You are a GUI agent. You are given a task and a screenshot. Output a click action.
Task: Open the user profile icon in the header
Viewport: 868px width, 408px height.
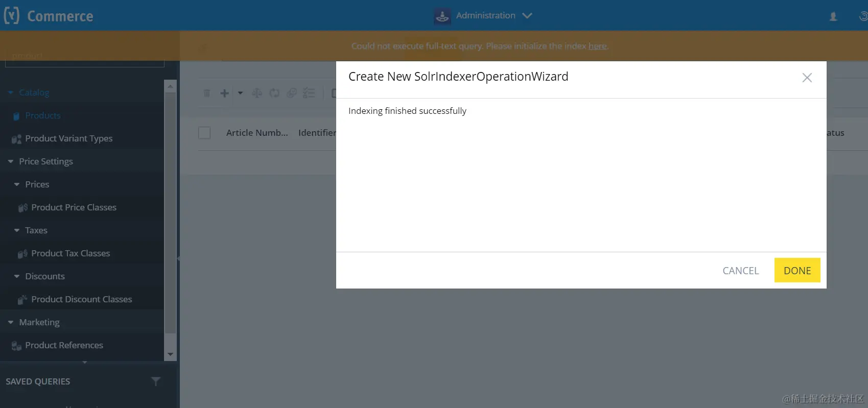point(833,16)
